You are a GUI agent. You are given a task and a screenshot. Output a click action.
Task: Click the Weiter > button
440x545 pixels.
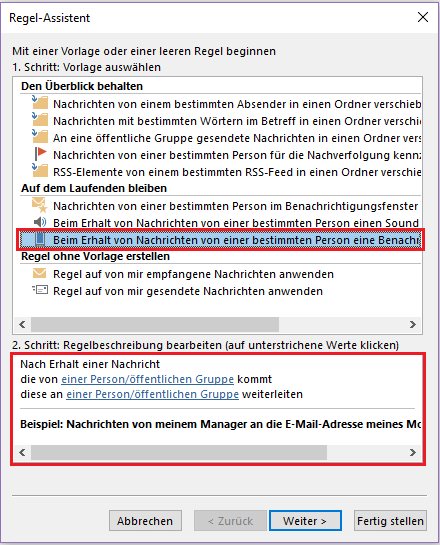305,521
